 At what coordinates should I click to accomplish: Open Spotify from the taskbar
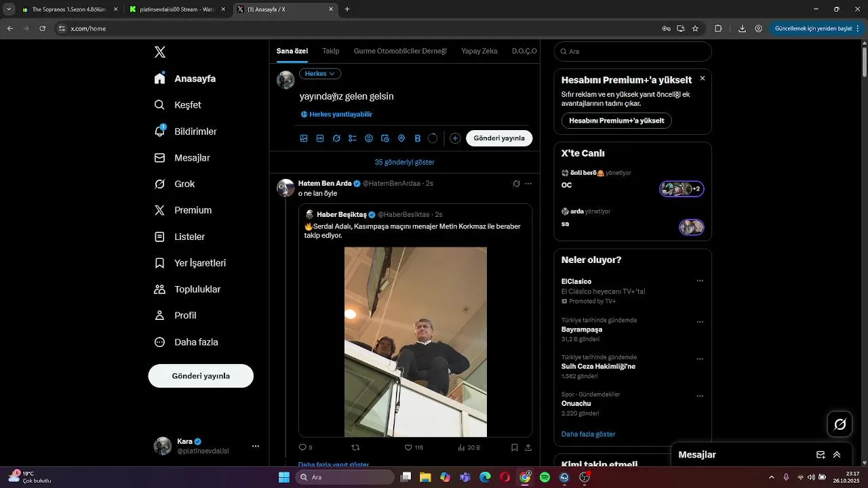[x=545, y=477]
